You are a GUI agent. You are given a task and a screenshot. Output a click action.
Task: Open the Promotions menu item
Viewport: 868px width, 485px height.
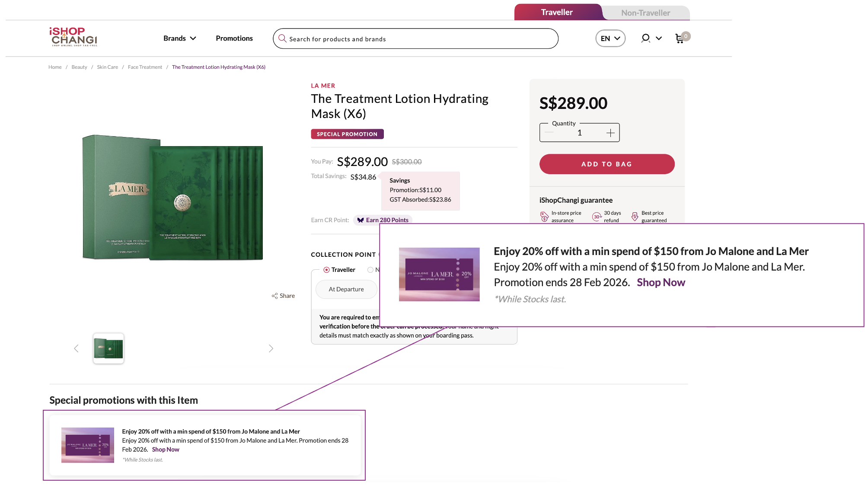click(234, 38)
